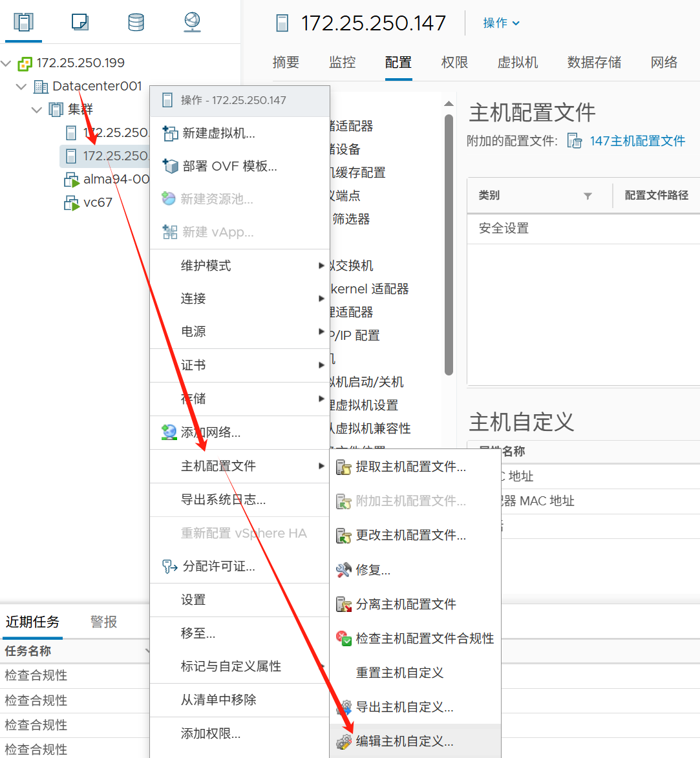Viewport: 700px width, 758px height.
Task: Collapse the 集群 cluster tree node
Action: coord(37,110)
